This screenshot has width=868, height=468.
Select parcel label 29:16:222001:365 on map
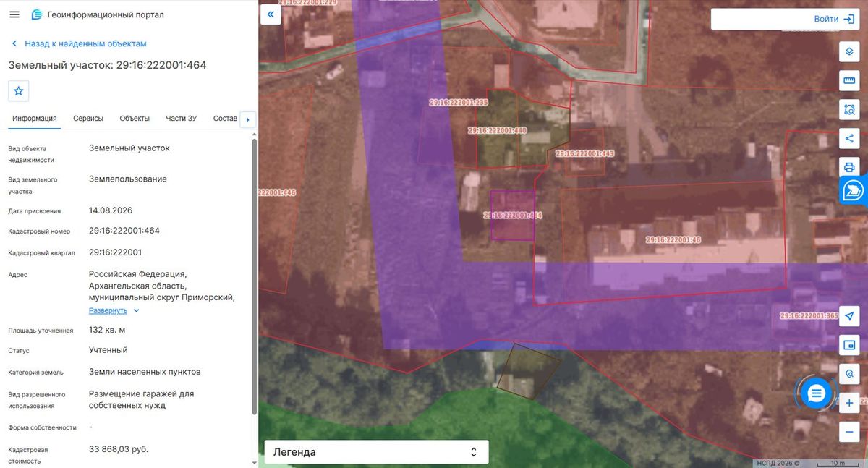click(809, 315)
